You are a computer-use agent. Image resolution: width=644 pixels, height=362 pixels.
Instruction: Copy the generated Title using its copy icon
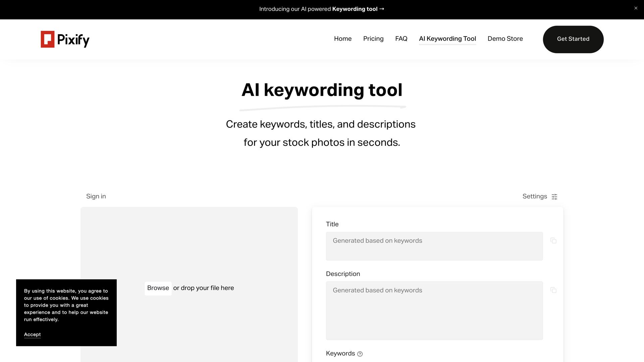click(553, 241)
